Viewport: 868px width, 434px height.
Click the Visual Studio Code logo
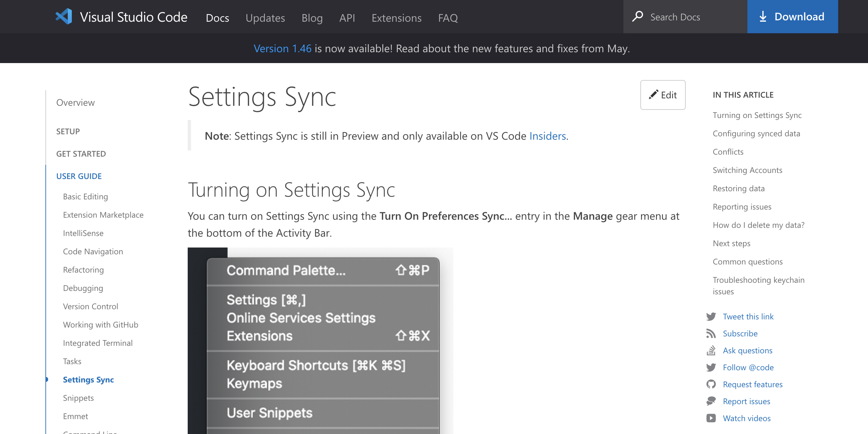pyautogui.click(x=64, y=16)
